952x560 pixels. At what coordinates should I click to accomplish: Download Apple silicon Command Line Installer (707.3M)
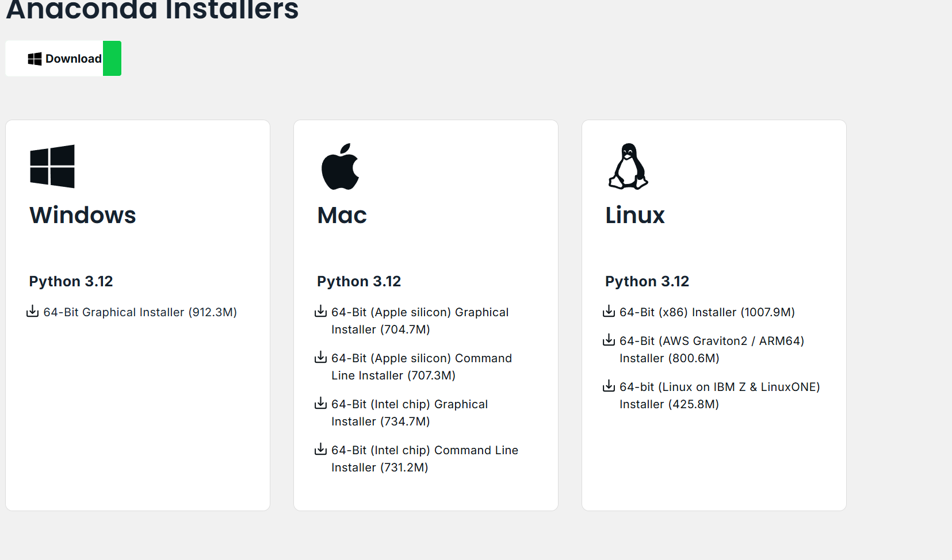coord(422,367)
